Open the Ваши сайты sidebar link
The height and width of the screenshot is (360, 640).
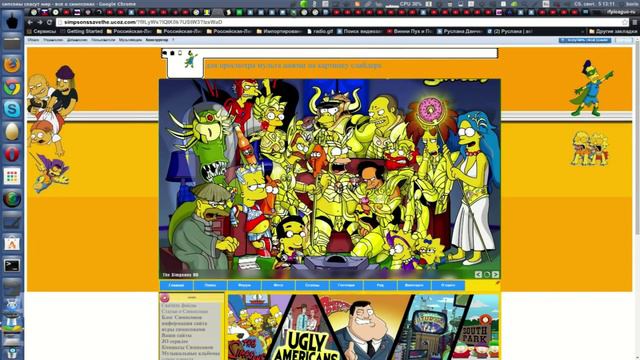pos(176,335)
